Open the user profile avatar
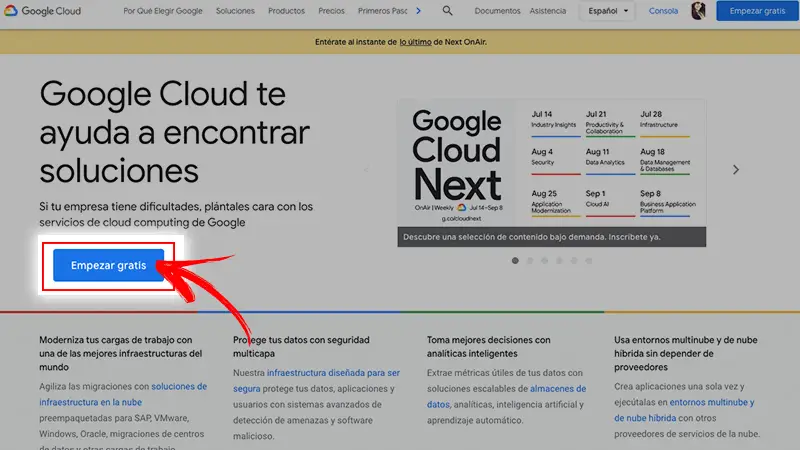Viewport: 800px width, 450px height. click(698, 11)
